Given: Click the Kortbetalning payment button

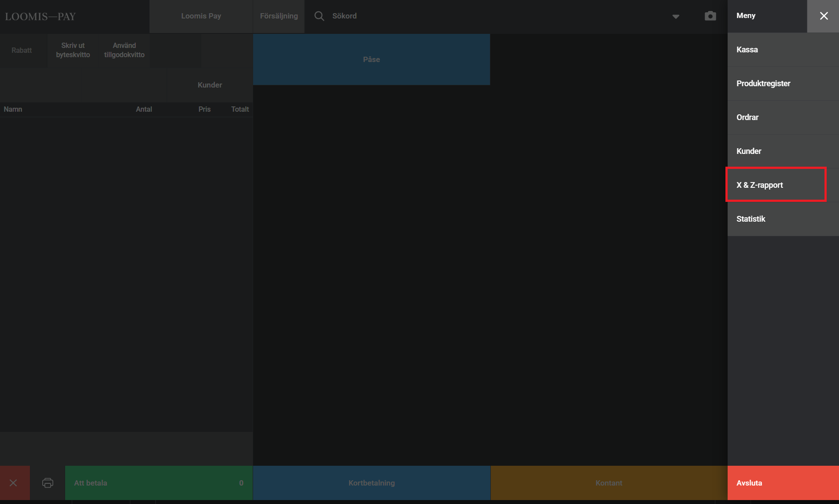Looking at the screenshot, I should coord(372,483).
